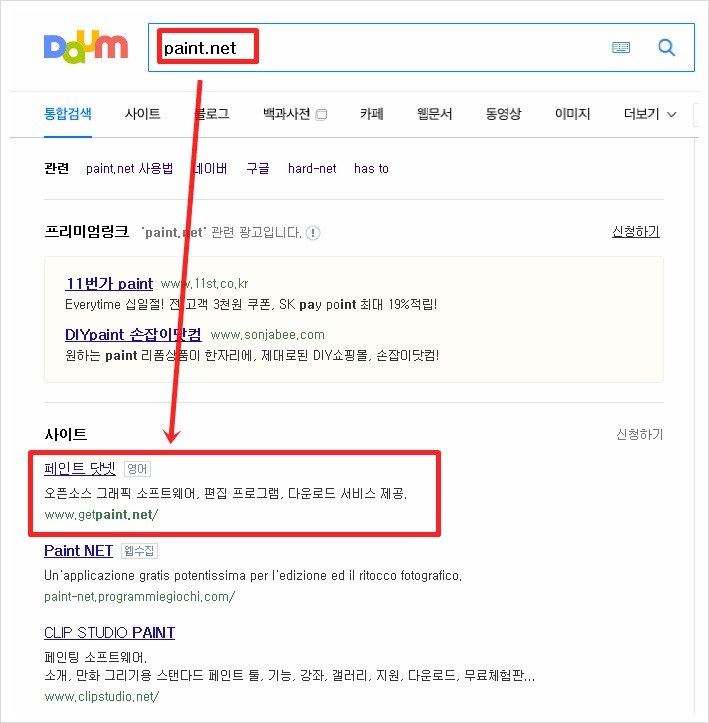Select the 카페 tab
Screen dimensions: 709x723
point(372,114)
